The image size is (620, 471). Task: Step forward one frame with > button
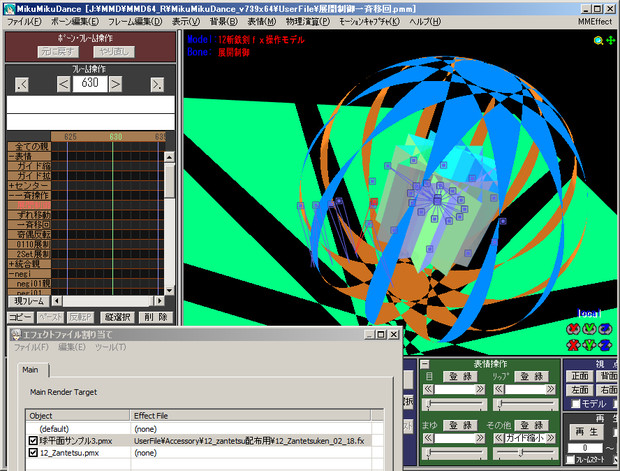115,84
